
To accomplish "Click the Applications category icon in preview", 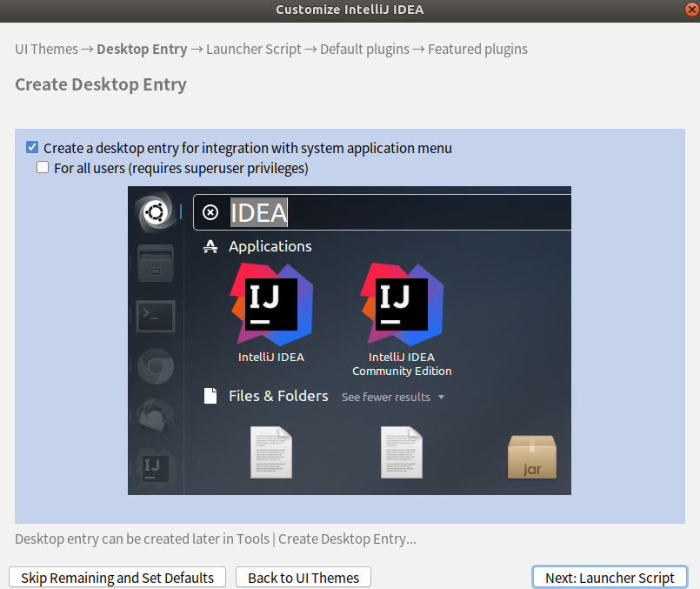I will 210,246.
